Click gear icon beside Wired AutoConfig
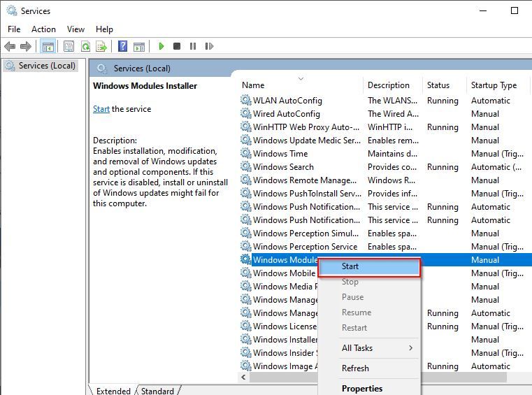This screenshot has height=395, width=532. [245, 113]
